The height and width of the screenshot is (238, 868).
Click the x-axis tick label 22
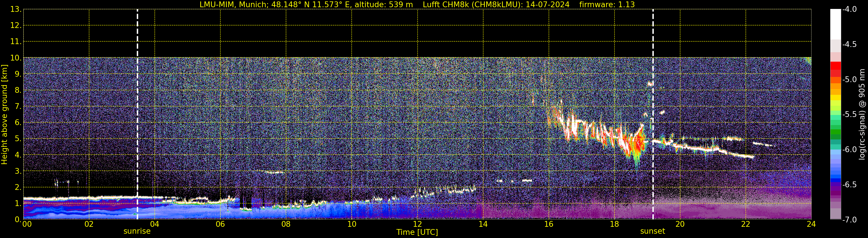pos(746,224)
